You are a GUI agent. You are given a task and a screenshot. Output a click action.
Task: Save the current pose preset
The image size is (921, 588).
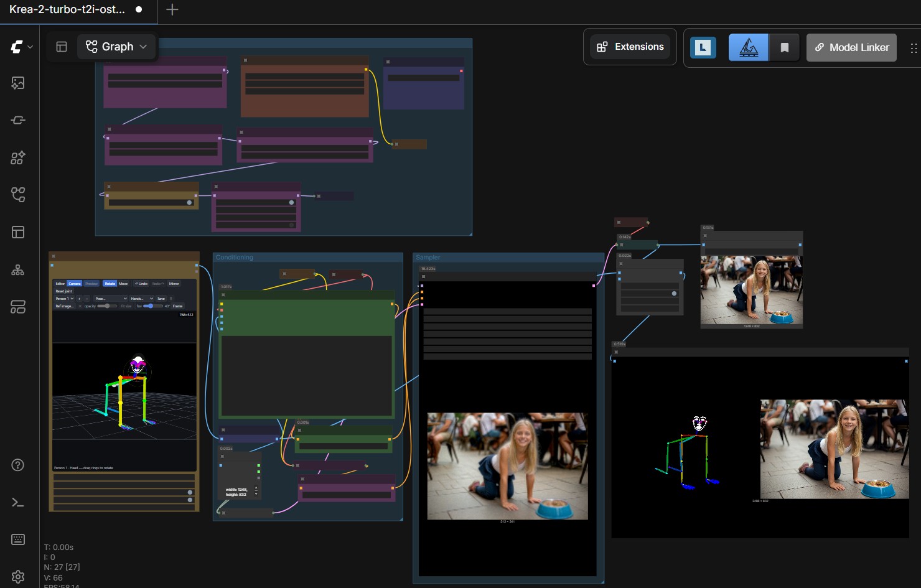161,299
